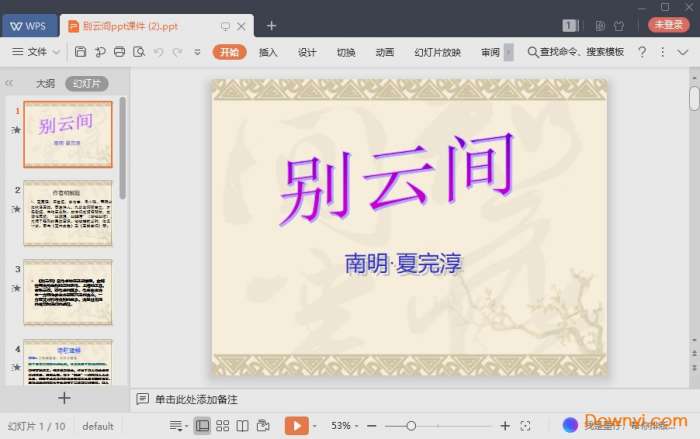This screenshot has width=700, height=439.
Task: Open the more options vertical dots menu
Action: pyautogui.click(x=662, y=52)
